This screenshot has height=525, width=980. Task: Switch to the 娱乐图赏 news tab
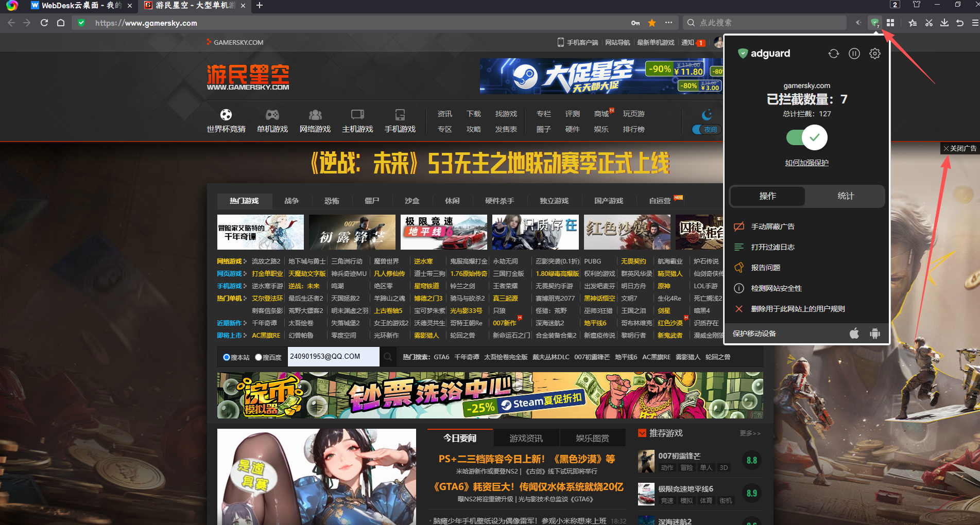(592, 438)
